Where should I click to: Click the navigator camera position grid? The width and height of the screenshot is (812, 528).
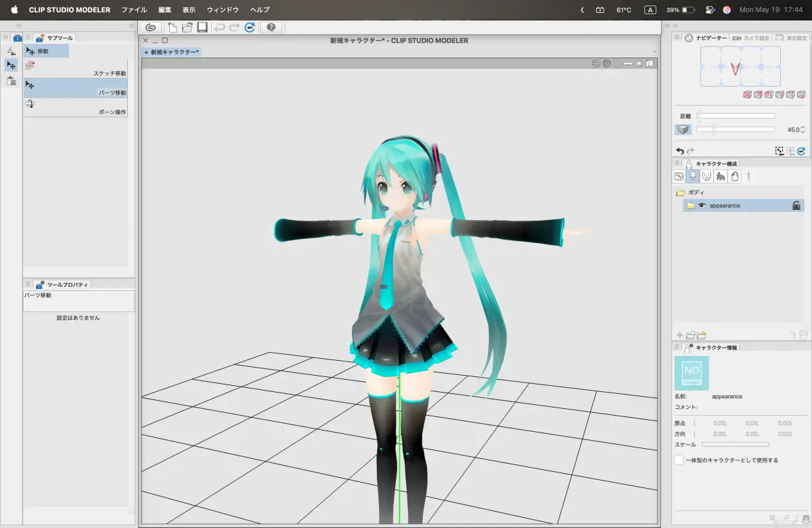click(x=741, y=66)
